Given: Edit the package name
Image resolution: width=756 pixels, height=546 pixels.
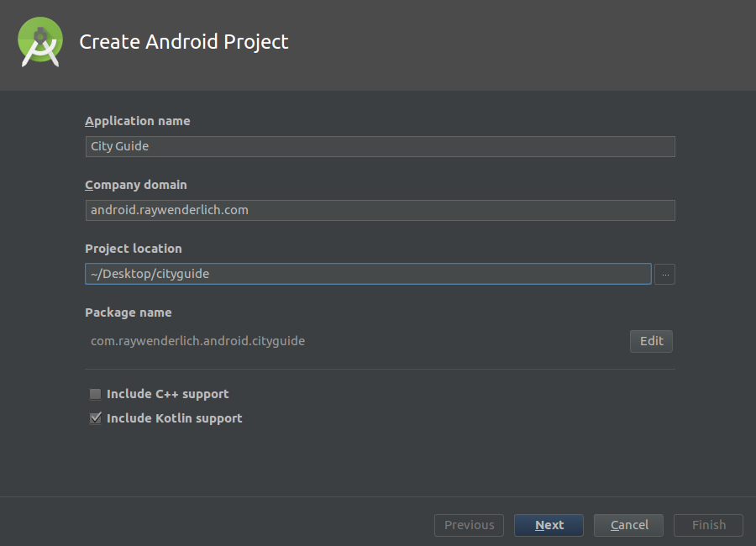Looking at the screenshot, I should [651, 342].
